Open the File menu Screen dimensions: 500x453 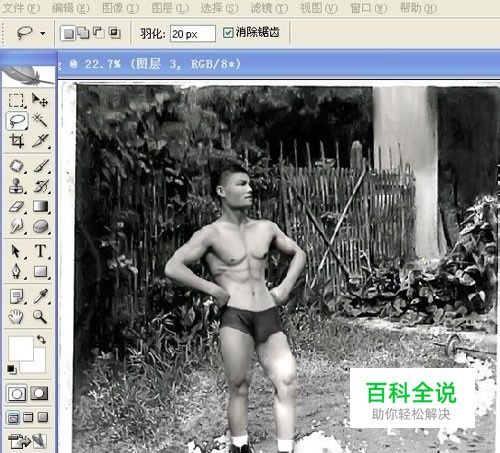tap(21, 8)
